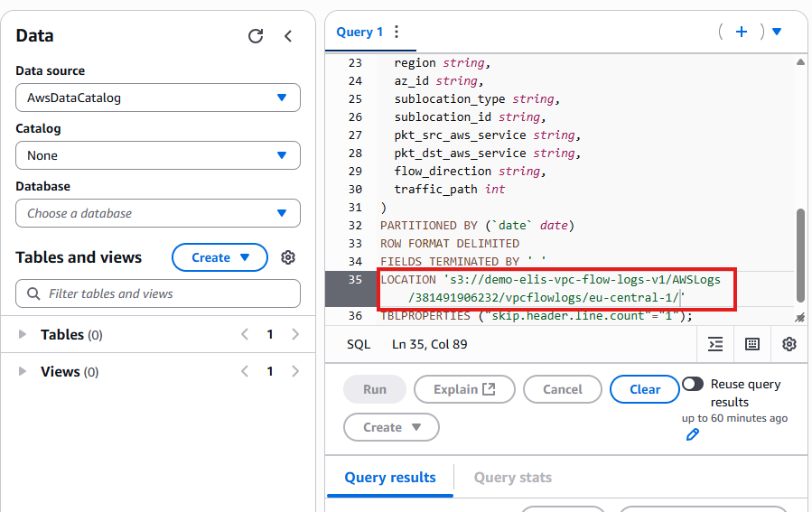Edit reuse query results duration
The width and height of the screenshot is (812, 512).
693,434
